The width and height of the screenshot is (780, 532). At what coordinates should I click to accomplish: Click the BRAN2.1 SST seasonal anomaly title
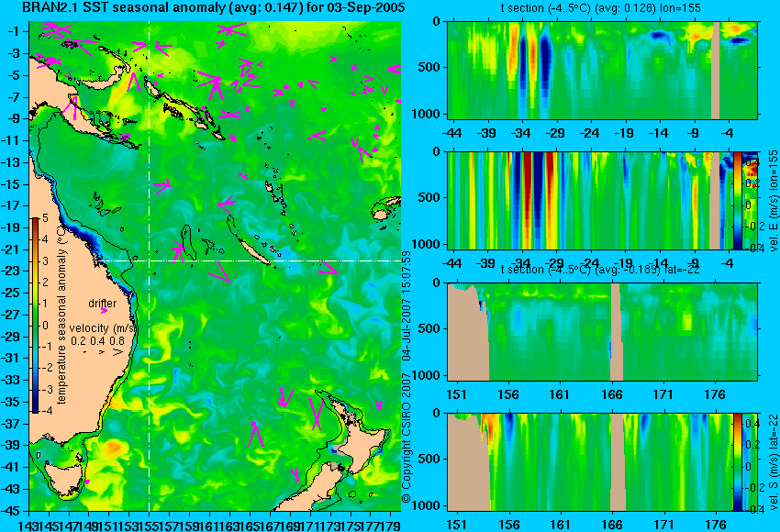tap(214, 8)
